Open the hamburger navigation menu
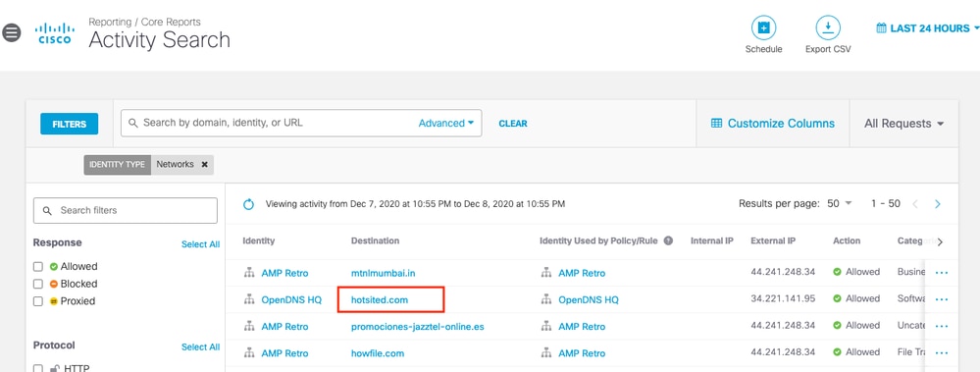The width and height of the screenshot is (980, 372). pyautogui.click(x=11, y=32)
